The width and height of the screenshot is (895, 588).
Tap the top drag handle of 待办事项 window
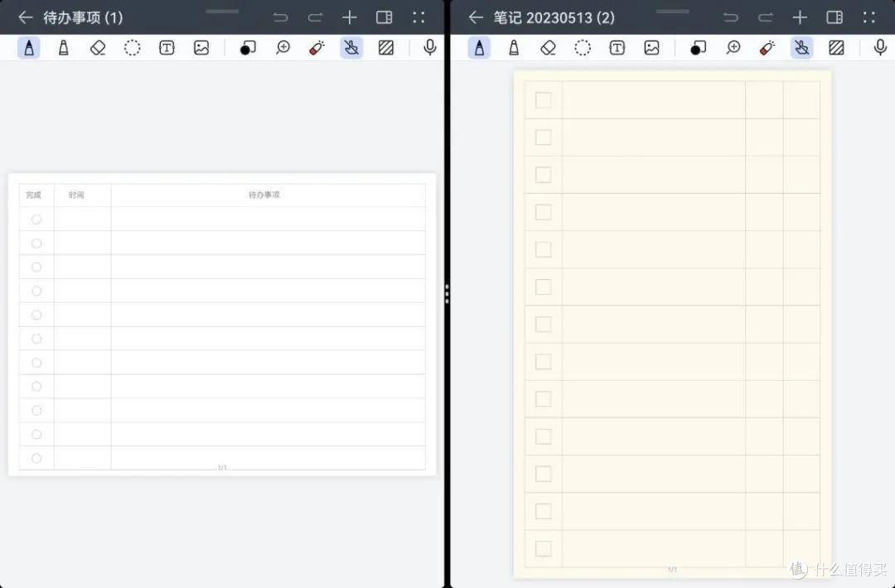click(x=222, y=11)
